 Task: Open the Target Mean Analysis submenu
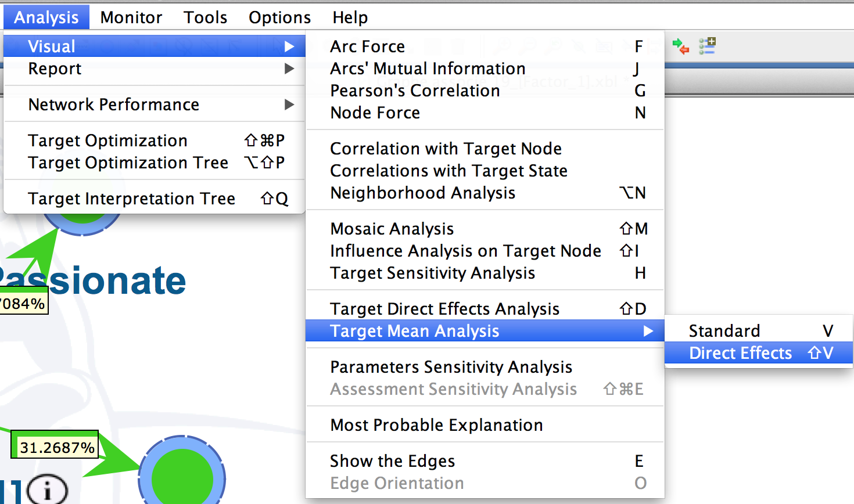click(485, 331)
